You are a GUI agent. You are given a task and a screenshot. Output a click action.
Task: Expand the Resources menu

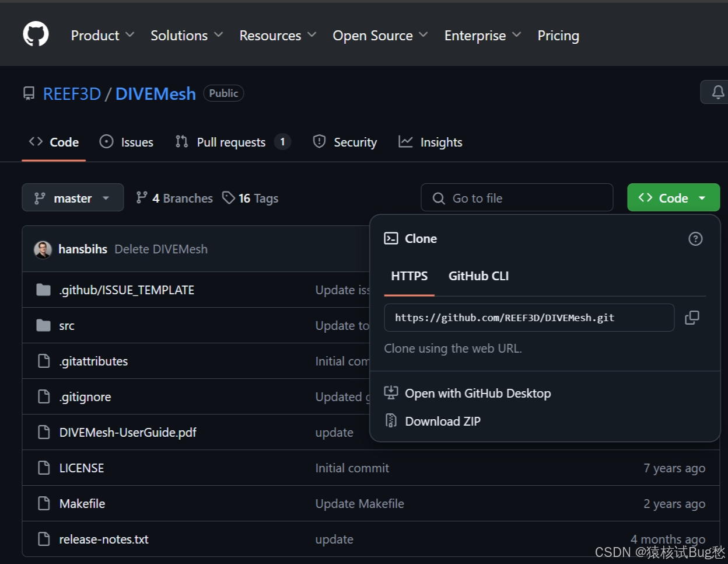278,36
